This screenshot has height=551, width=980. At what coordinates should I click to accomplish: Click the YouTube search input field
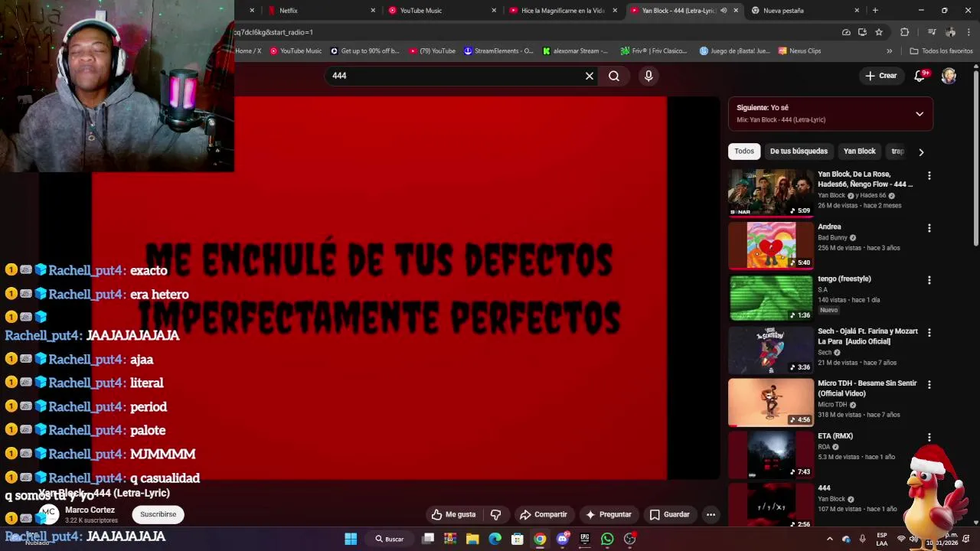456,76
